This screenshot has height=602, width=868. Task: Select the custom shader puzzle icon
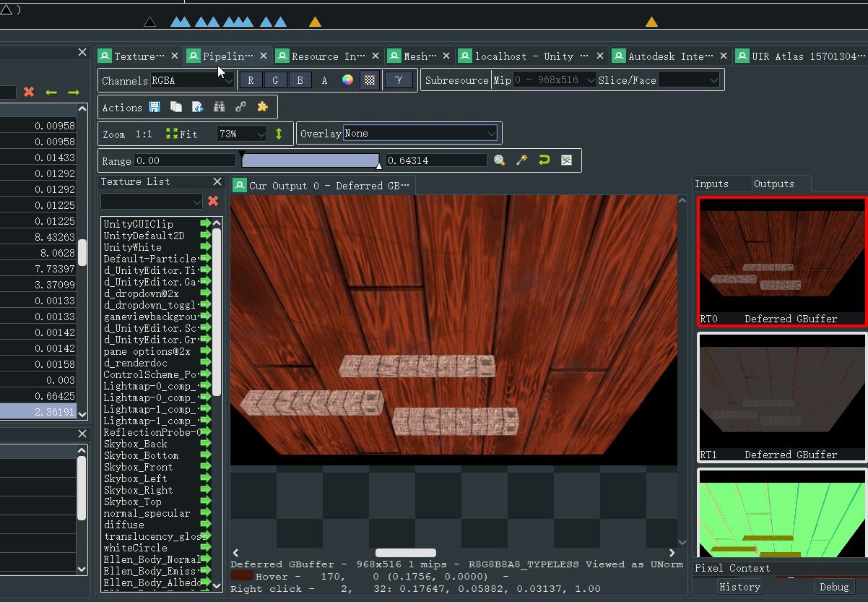click(x=261, y=106)
